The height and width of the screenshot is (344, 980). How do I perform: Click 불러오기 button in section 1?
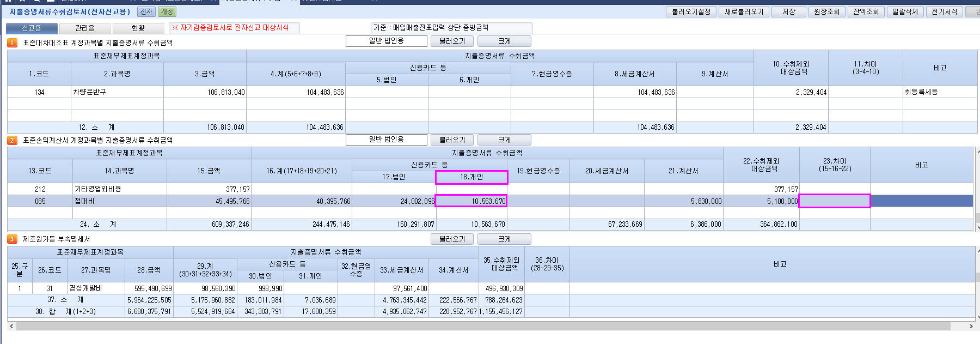pyautogui.click(x=452, y=41)
